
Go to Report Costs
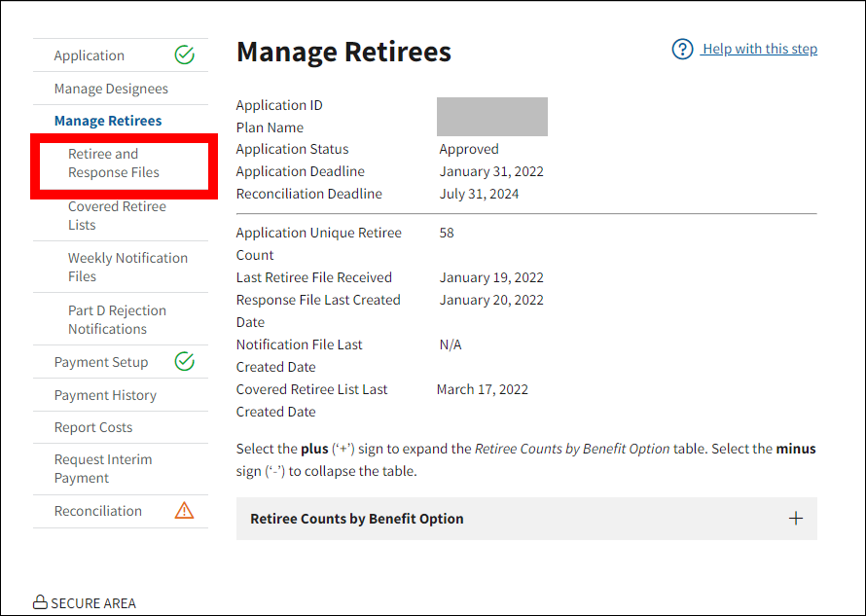coord(93,427)
